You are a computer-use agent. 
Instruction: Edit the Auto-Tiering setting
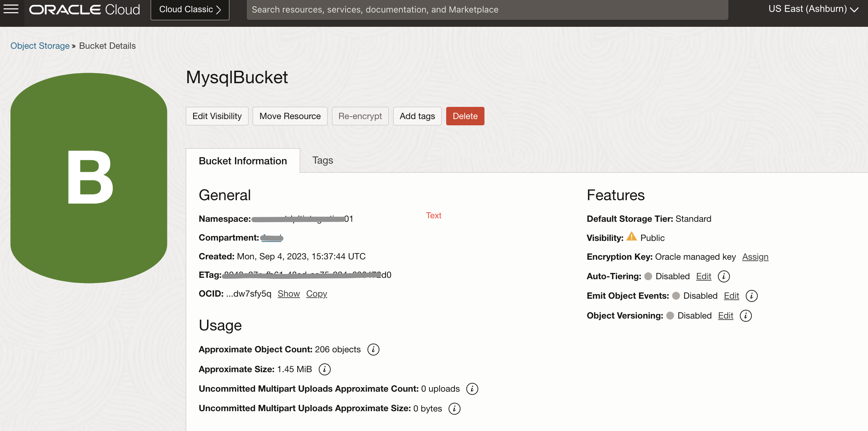[703, 276]
